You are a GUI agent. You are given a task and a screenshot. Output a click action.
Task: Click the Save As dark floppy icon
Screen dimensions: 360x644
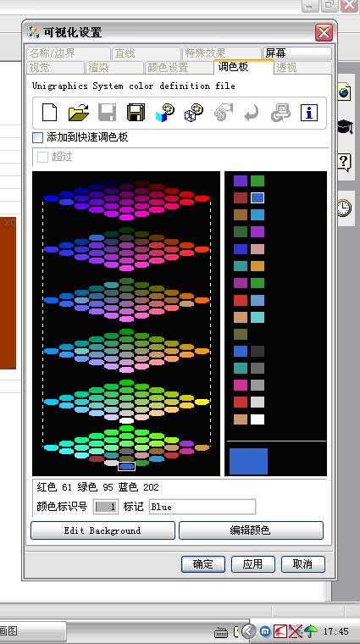pyautogui.click(x=136, y=112)
